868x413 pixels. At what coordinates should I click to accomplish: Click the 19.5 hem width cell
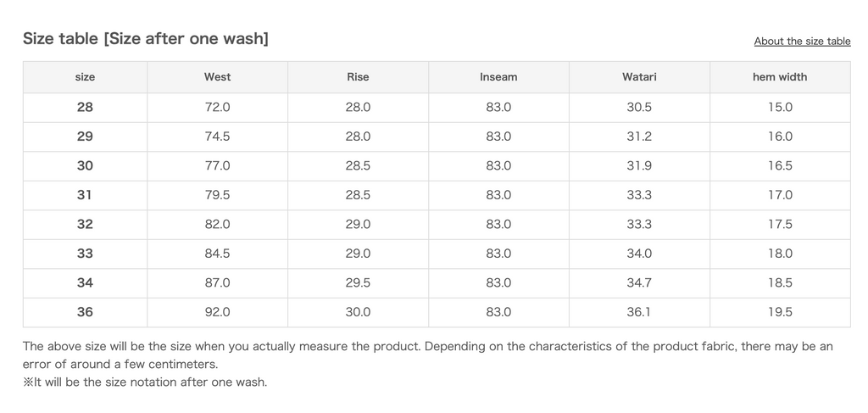[x=780, y=312]
